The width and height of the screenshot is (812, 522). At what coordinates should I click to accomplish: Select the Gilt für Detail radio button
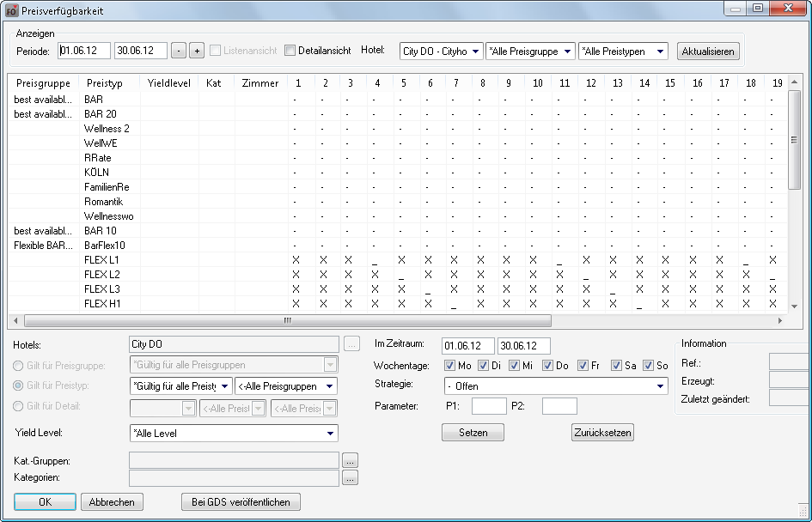point(18,406)
